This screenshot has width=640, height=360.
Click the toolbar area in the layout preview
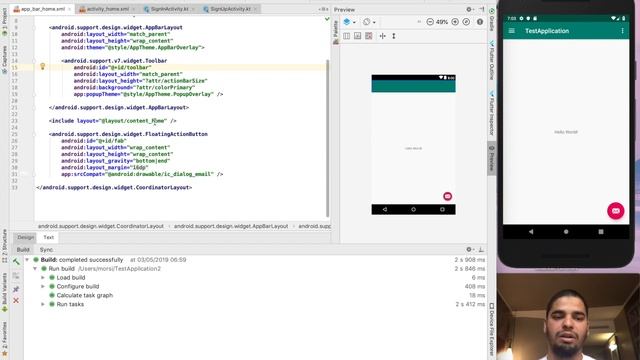point(413,86)
